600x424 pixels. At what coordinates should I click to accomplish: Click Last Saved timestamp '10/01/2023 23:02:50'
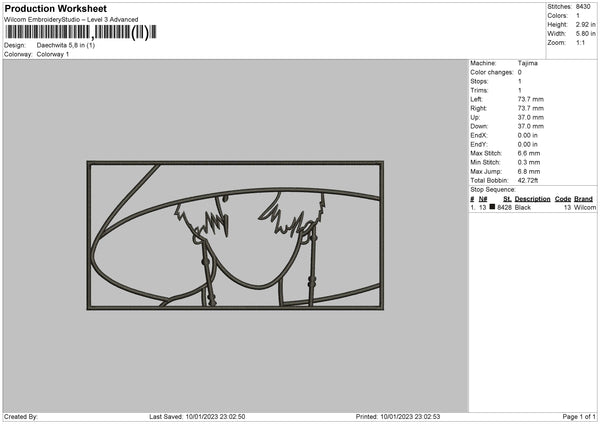tap(215, 417)
